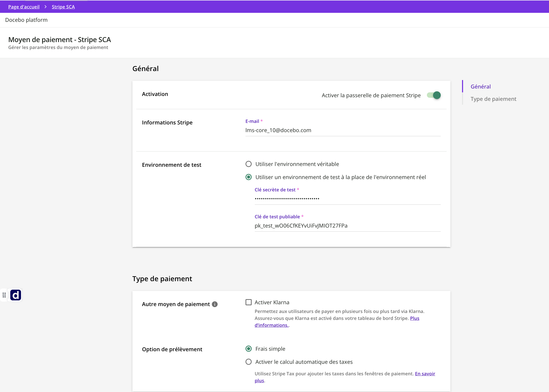Open Stripe Tax En savoir plus link
Screen dimensions: 549x392
click(x=425, y=374)
